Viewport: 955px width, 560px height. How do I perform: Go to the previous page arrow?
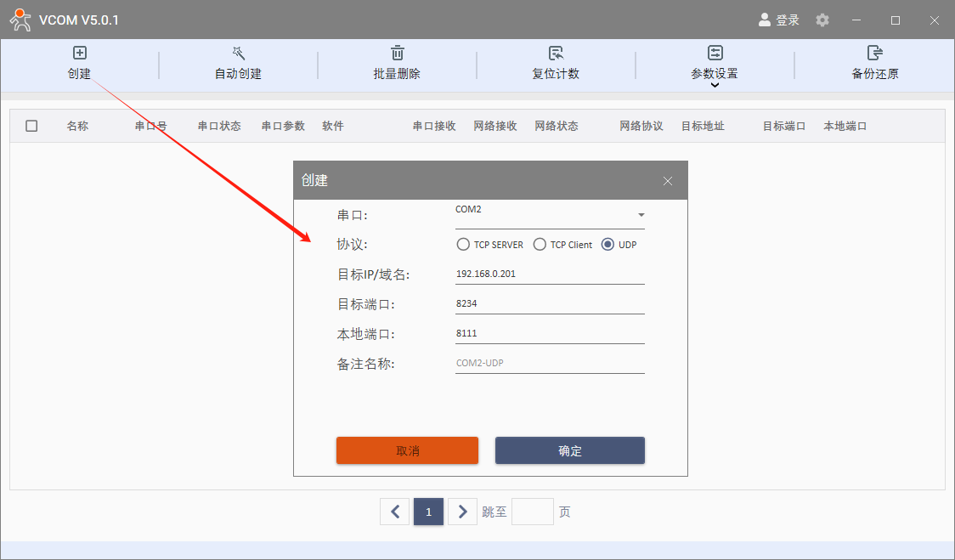tap(395, 512)
